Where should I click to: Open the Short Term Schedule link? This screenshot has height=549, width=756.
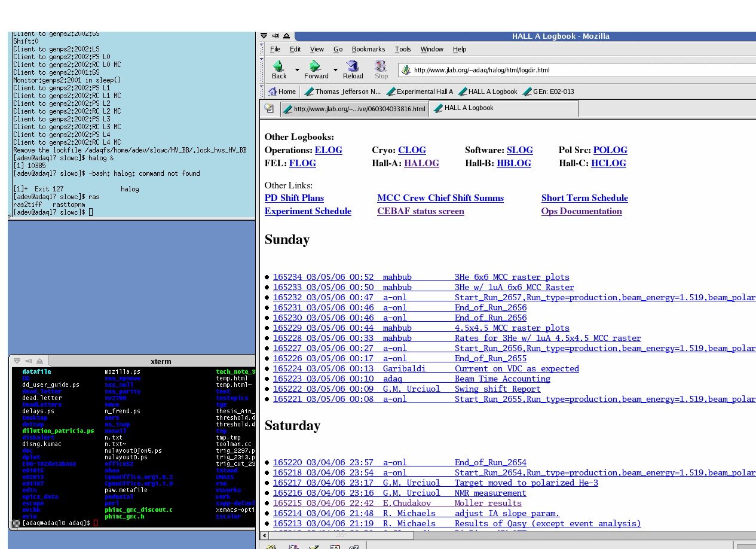584,198
